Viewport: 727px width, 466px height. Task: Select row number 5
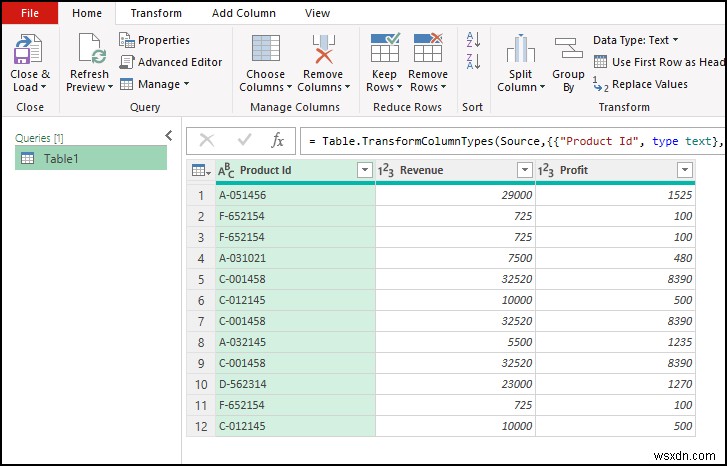point(201,279)
